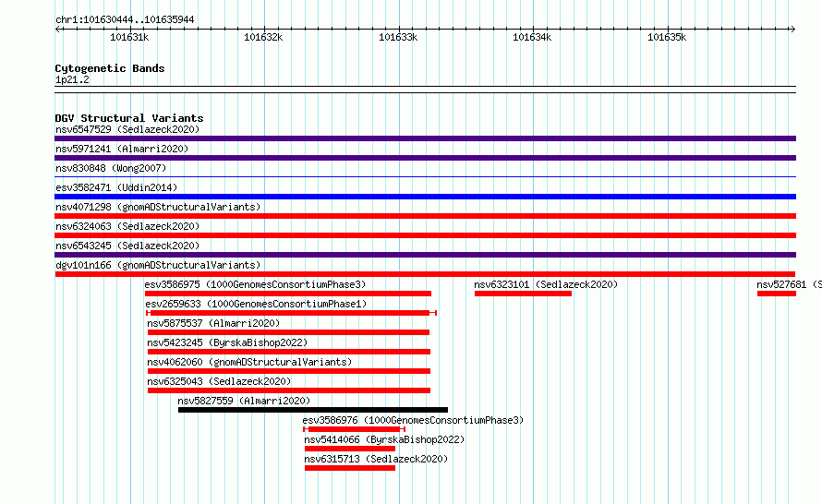
Task: Click the red bar of nsv4062060
Action: point(289,371)
